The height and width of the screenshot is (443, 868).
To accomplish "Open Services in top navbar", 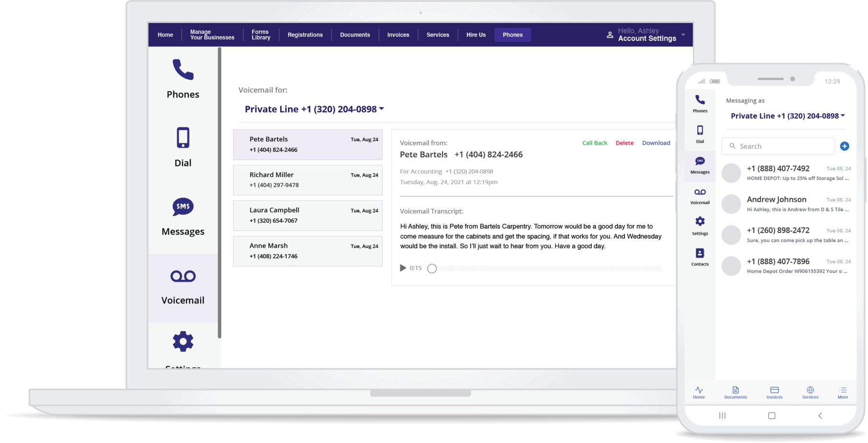I will (x=438, y=35).
